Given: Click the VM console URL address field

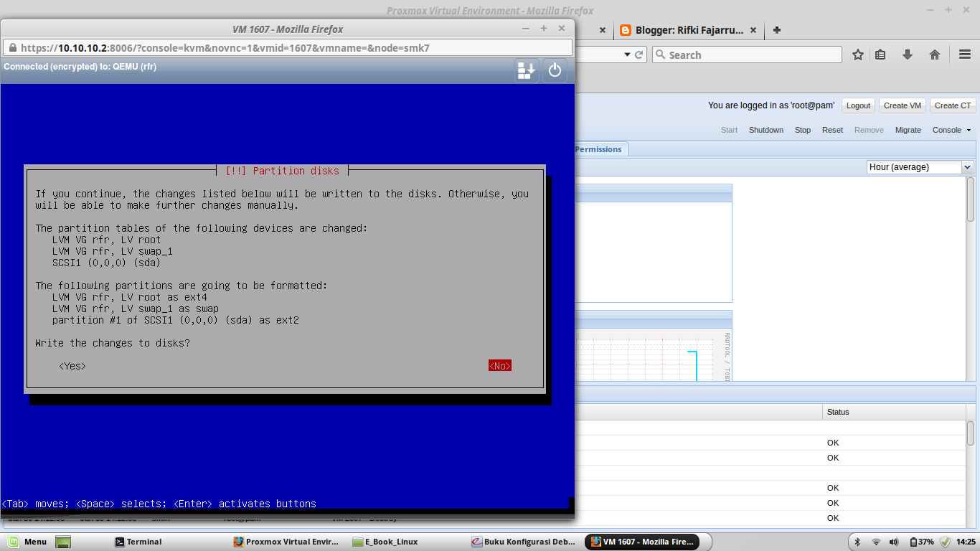Looking at the screenshot, I should point(287,48).
